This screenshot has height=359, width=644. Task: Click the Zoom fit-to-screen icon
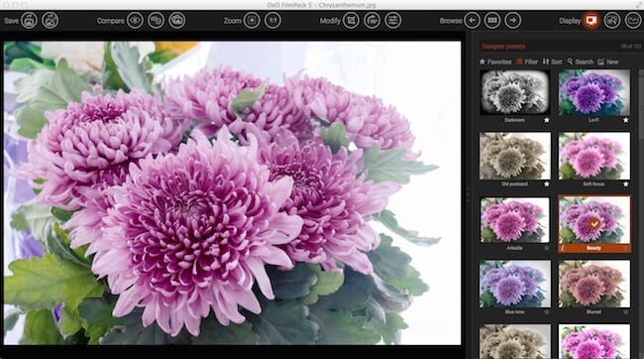tap(252, 20)
